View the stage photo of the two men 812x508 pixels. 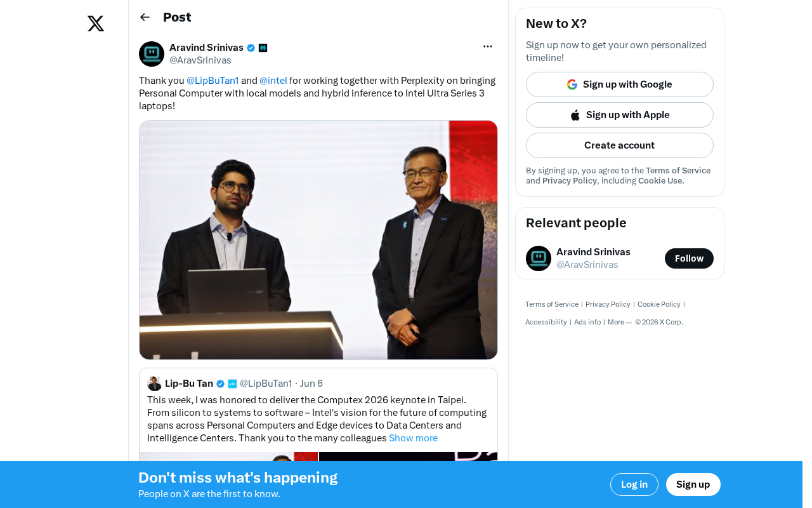click(318, 240)
